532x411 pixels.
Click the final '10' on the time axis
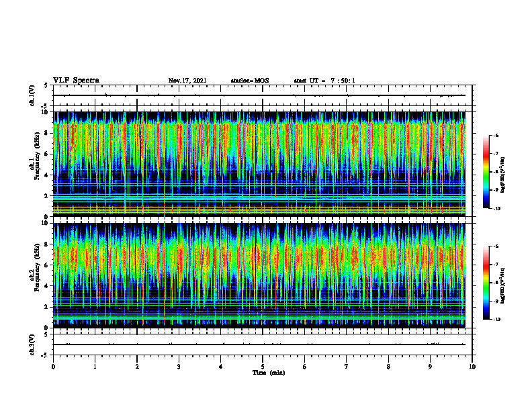[x=472, y=367]
